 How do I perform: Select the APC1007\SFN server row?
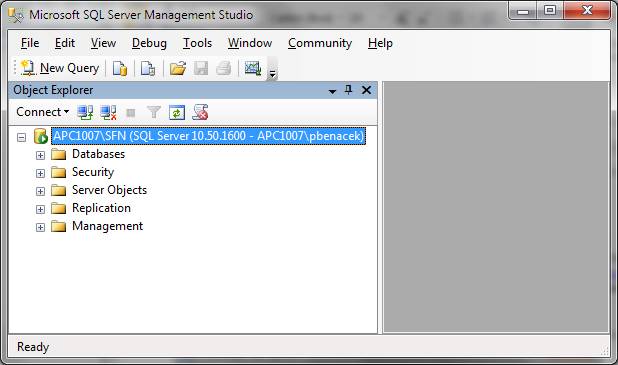point(208,136)
